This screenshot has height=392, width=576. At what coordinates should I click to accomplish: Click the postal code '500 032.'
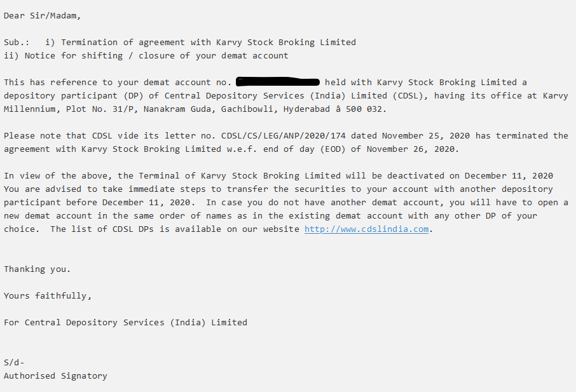click(x=366, y=109)
